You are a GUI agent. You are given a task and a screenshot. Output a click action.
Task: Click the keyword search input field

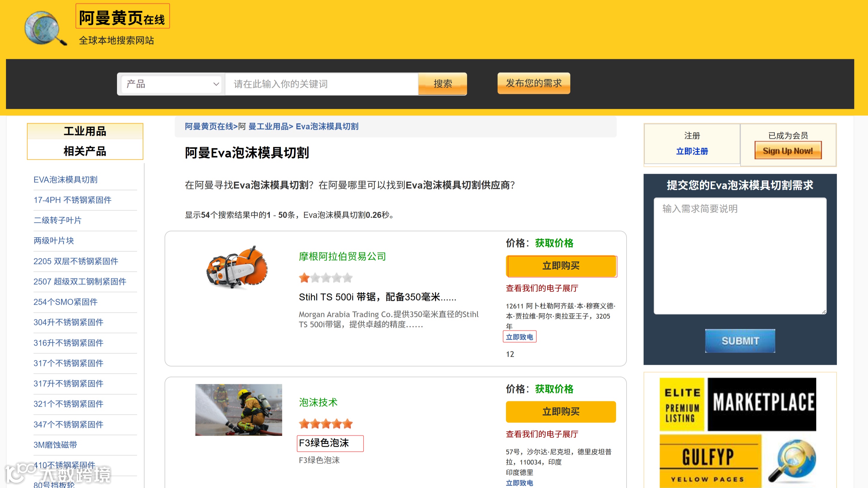(x=321, y=84)
